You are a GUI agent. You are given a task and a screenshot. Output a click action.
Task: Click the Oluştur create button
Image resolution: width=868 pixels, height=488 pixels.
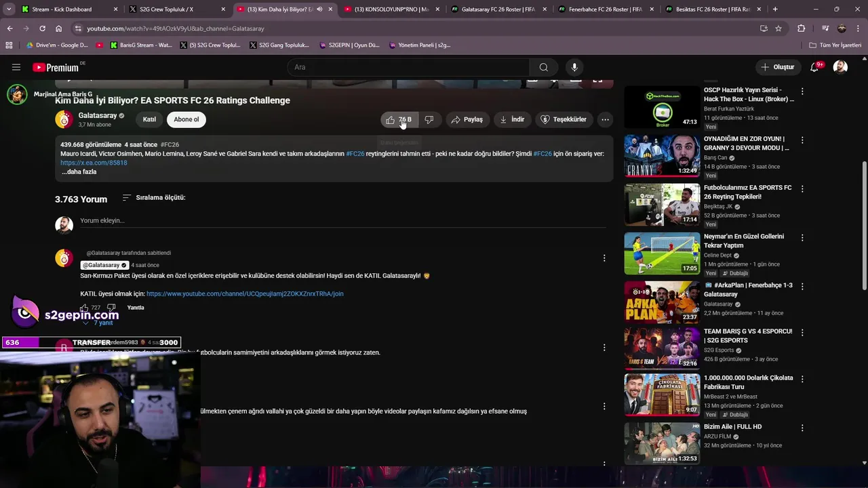(x=778, y=67)
